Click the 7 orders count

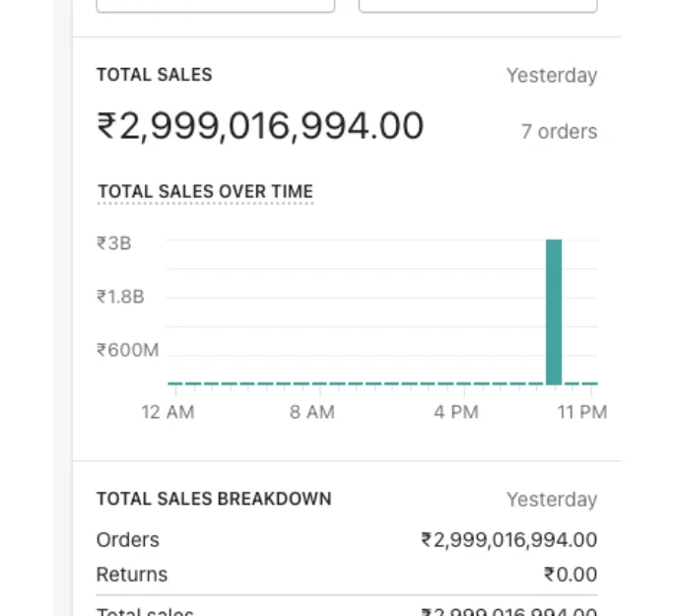click(559, 131)
